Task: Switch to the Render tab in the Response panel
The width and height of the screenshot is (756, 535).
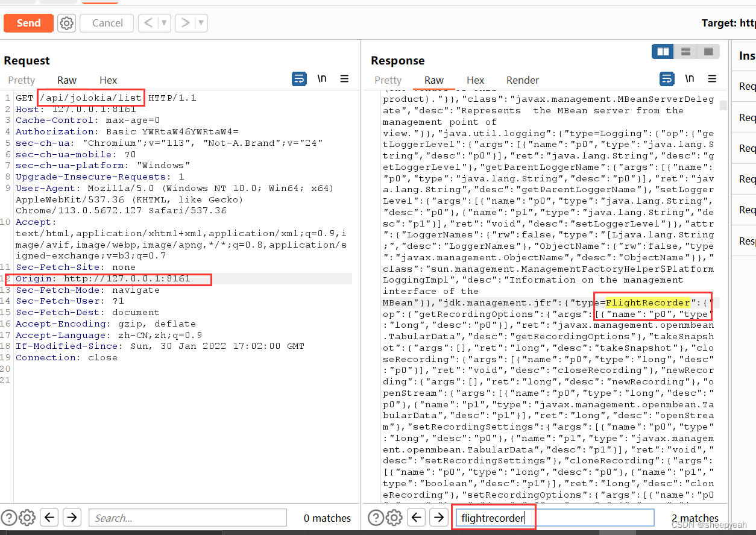Action: click(522, 80)
